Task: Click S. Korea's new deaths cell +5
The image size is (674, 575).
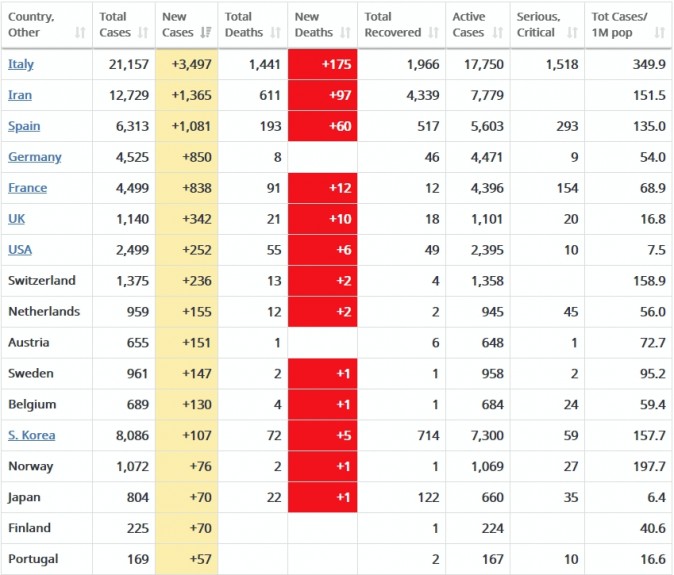Action: coord(322,435)
